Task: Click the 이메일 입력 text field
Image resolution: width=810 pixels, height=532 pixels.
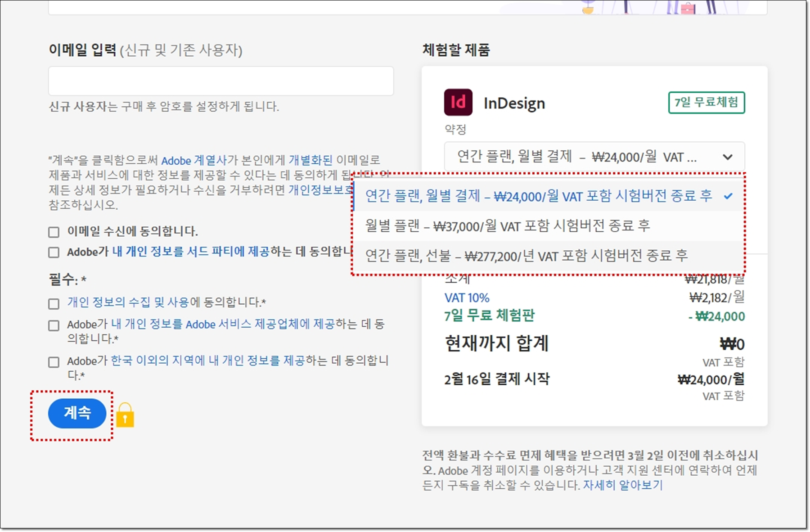Action: pos(221,81)
